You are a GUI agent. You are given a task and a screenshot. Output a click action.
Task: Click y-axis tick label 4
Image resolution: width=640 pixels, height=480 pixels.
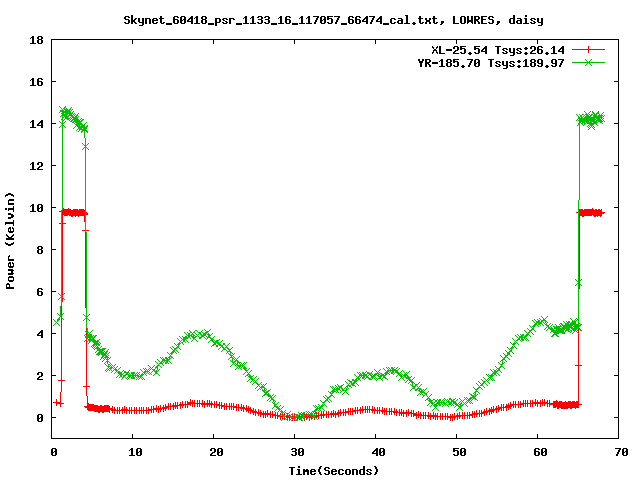40,334
